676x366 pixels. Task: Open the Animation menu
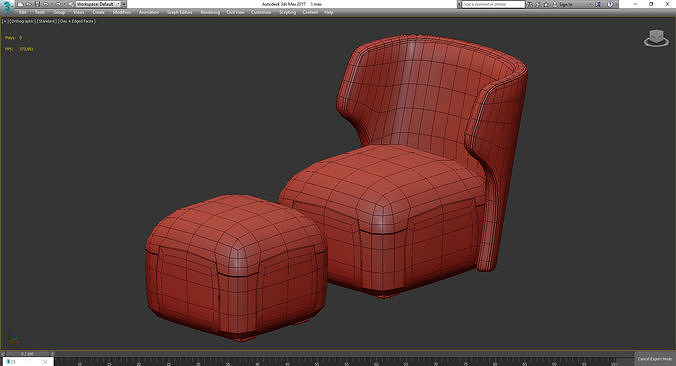pos(149,13)
